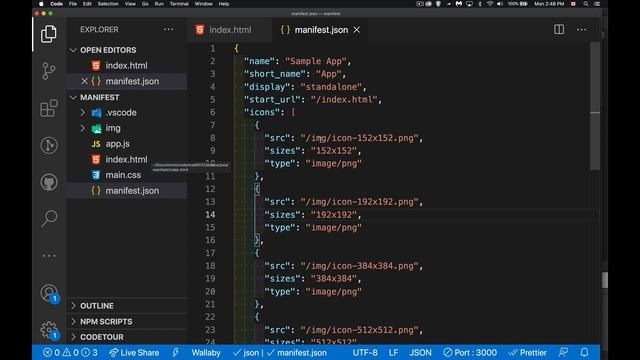
Task: Open the File menu
Action: [x=73, y=4]
